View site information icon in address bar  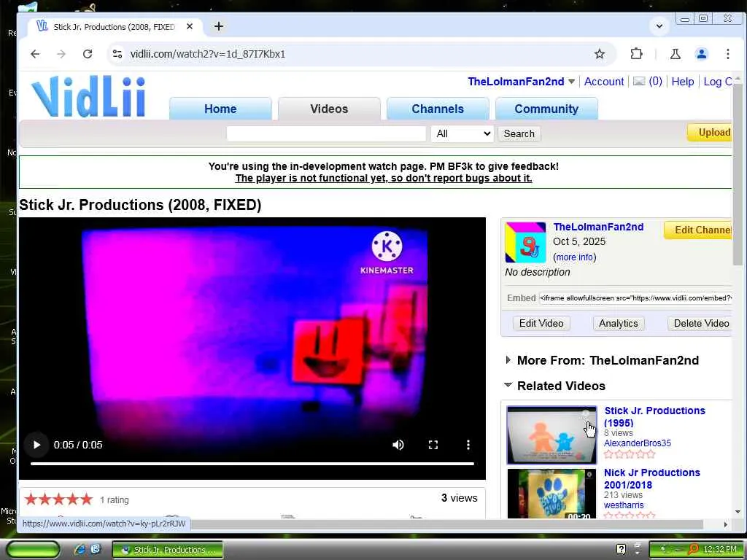click(117, 54)
